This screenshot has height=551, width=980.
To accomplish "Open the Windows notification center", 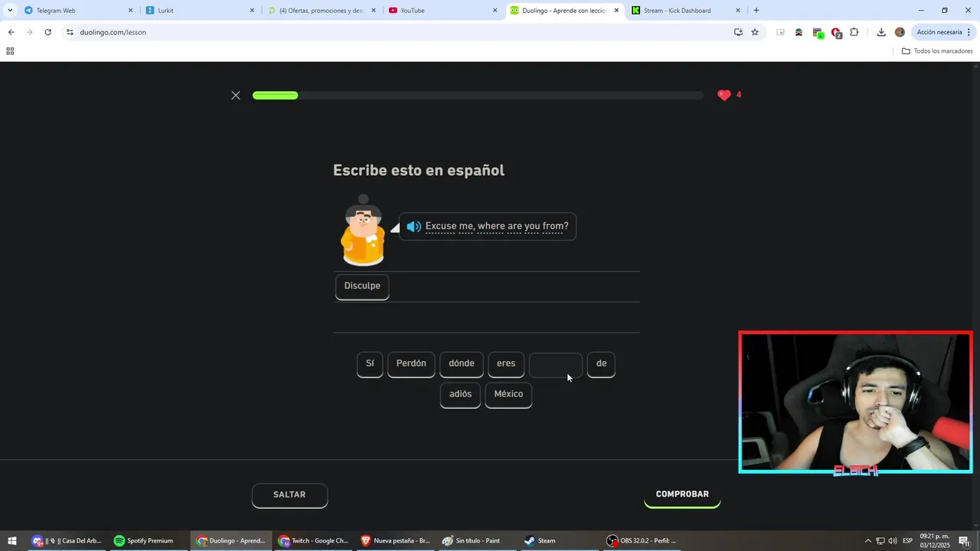I will point(964,541).
